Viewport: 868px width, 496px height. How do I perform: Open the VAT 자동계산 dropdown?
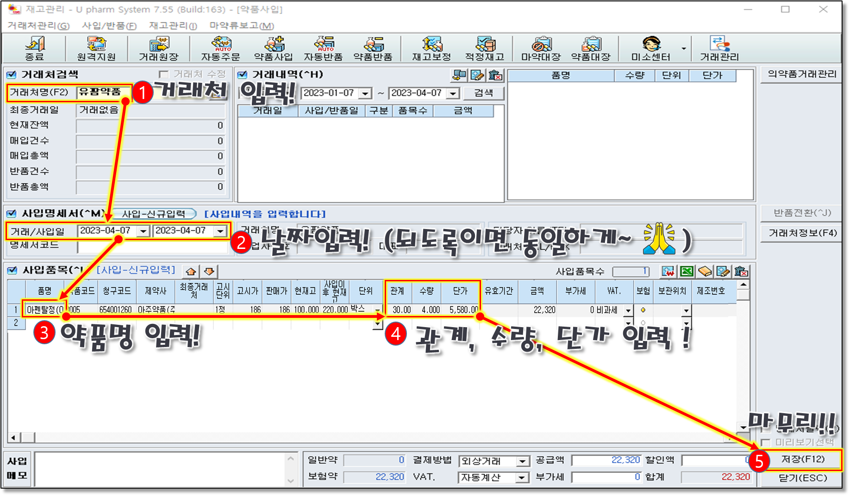coord(522,477)
